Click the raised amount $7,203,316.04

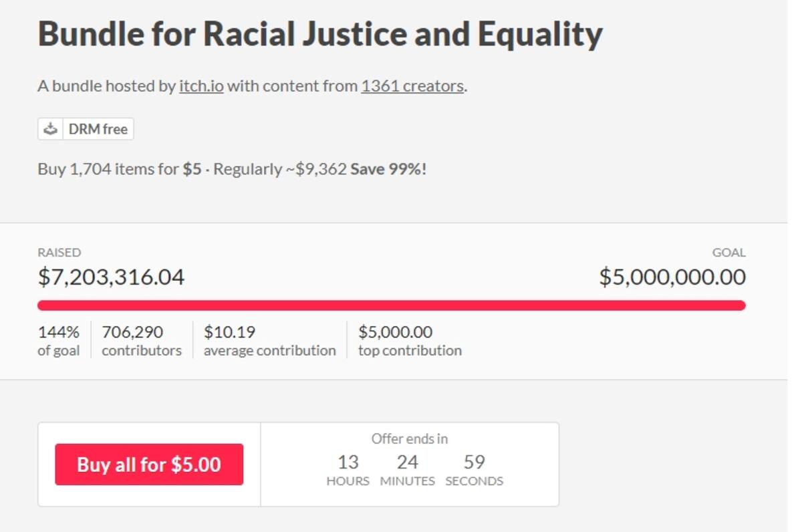pyautogui.click(x=111, y=277)
